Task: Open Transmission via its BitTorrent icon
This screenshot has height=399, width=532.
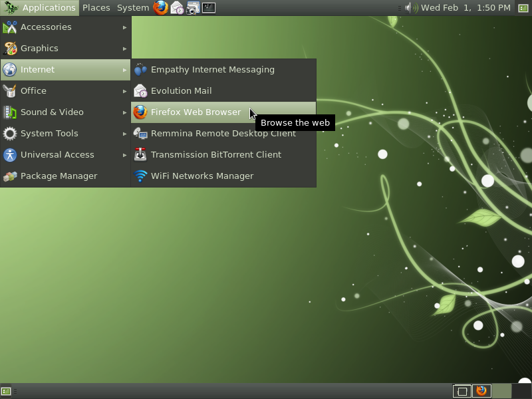Action: [142, 154]
